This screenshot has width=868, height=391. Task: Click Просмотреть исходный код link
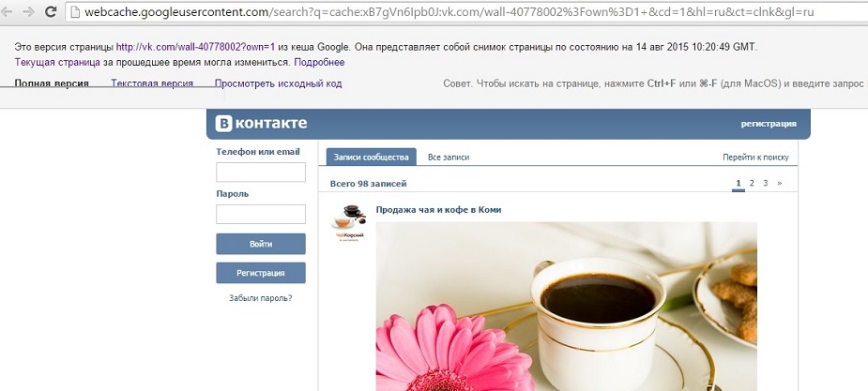pyautogui.click(x=279, y=83)
